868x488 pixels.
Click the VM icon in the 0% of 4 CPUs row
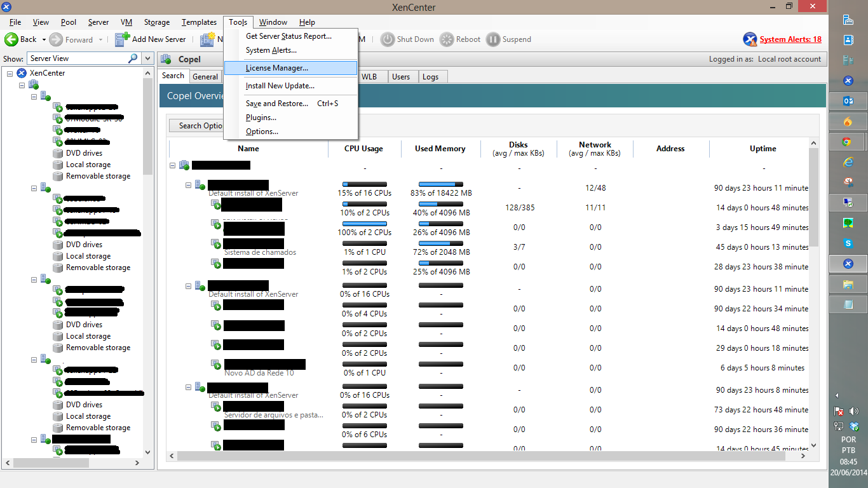click(x=217, y=306)
